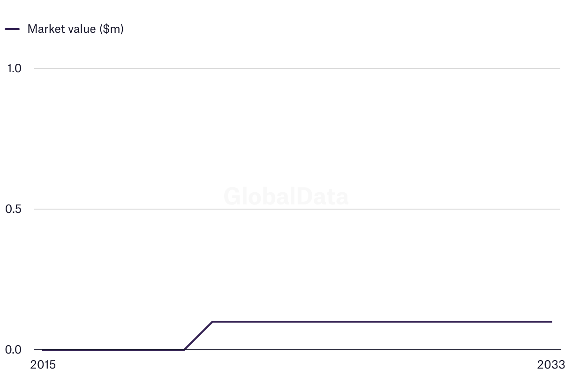Click the purple legend line marker
Screen dimensions: 572x392
point(12,29)
